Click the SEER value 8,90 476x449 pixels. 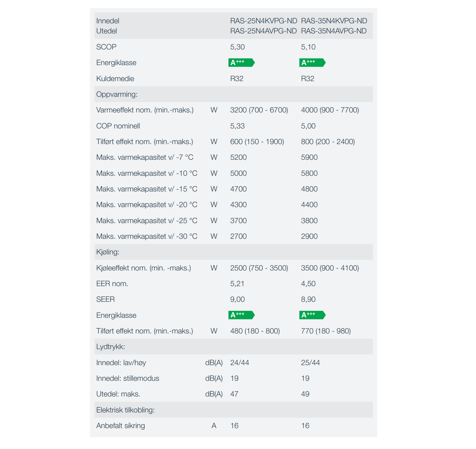point(308,299)
